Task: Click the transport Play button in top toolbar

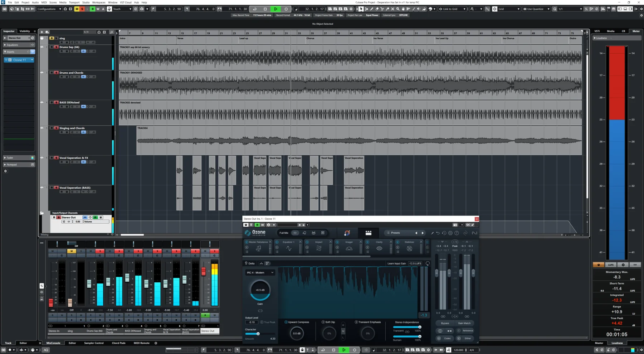Action: (x=275, y=9)
